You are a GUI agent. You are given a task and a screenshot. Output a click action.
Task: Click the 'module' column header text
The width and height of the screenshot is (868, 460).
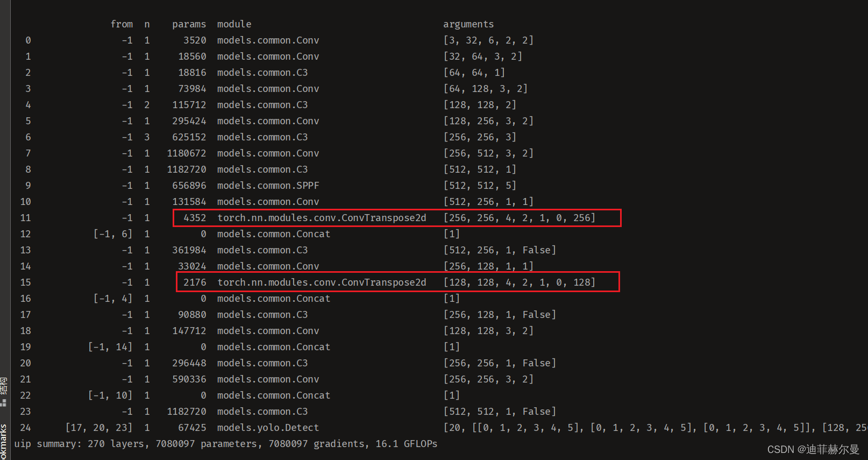[234, 24]
